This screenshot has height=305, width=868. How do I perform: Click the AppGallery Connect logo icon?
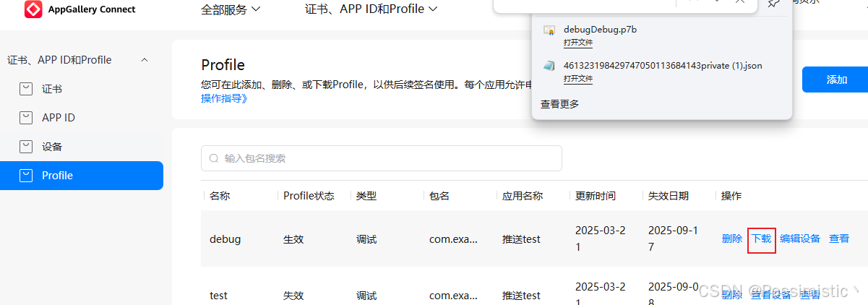click(33, 9)
